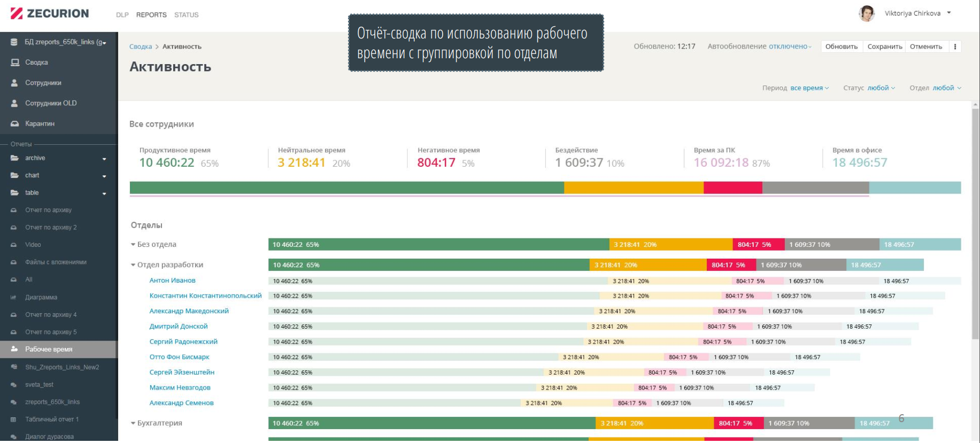The height and width of the screenshot is (443, 980).
Task: Open the Автообновление отключено dropdown
Action: (790, 46)
